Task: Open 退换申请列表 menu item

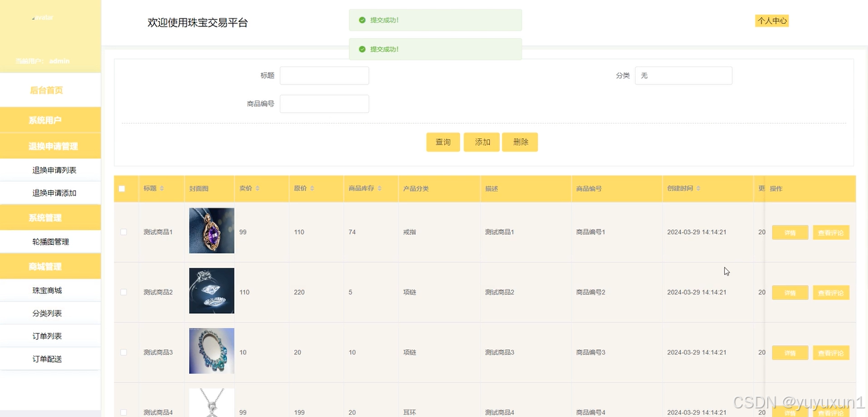Action: [x=51, y=170]
